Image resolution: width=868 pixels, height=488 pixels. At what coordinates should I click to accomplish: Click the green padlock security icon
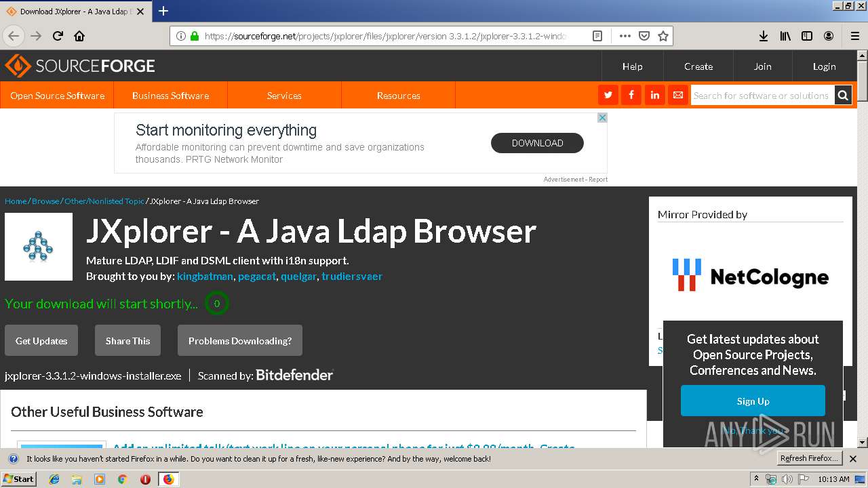tap(195, 36)
